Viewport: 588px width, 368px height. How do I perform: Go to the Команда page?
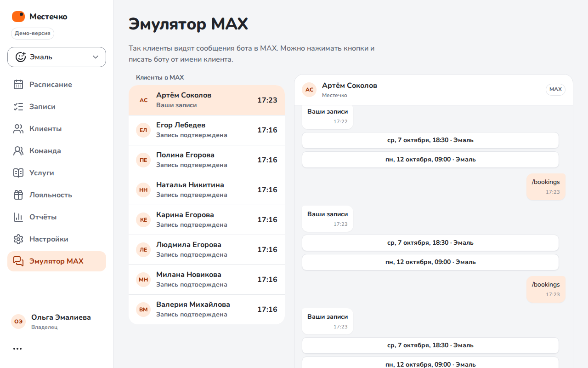[57, 151]
